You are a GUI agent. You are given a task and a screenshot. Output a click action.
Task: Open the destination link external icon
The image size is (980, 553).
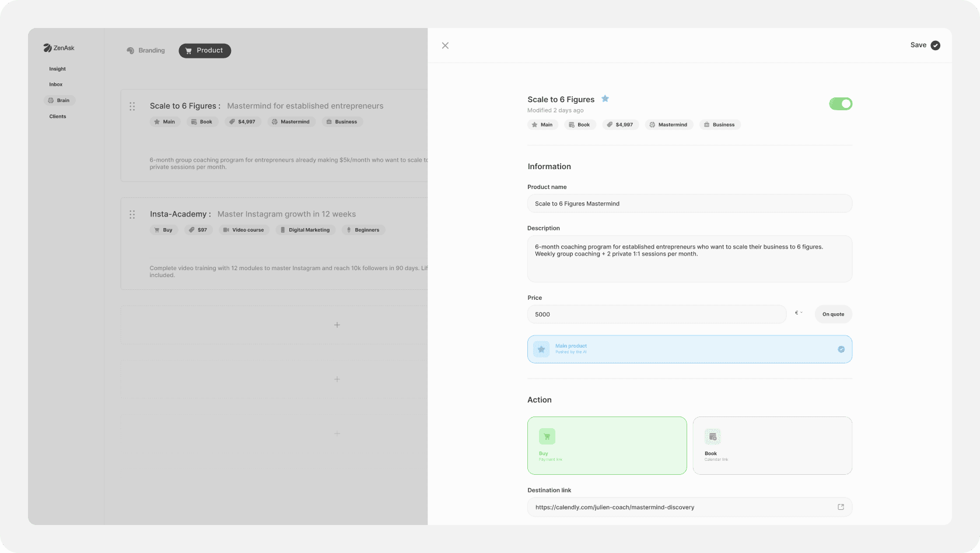click(841, 507)
